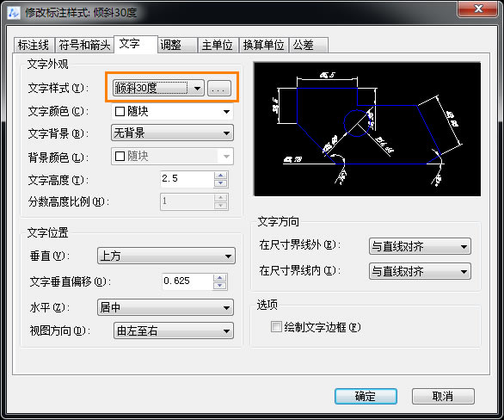Open 在尺寸界线外 alignment dropdown
The image size is (504, 420).
click(x=420, y=246)
